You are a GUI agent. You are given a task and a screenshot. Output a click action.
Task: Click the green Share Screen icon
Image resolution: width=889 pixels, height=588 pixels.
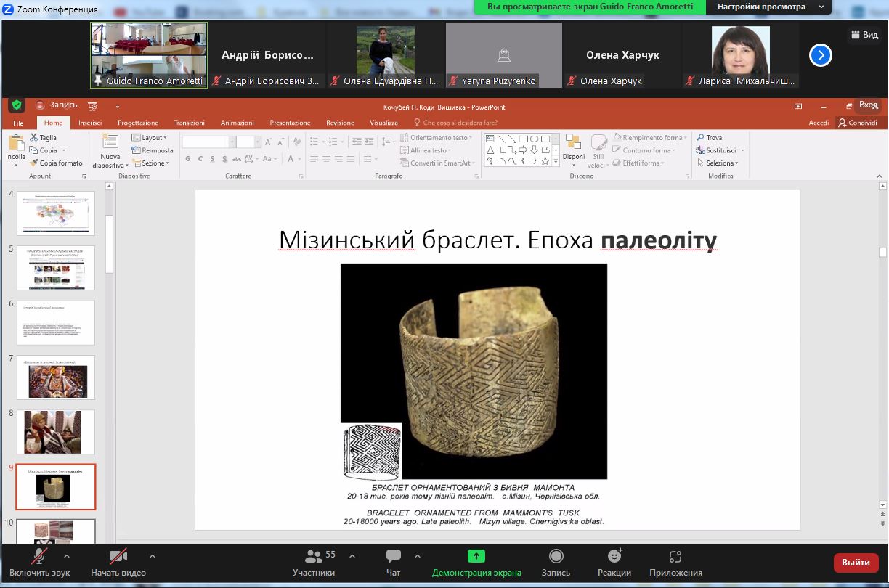(476, 557)
